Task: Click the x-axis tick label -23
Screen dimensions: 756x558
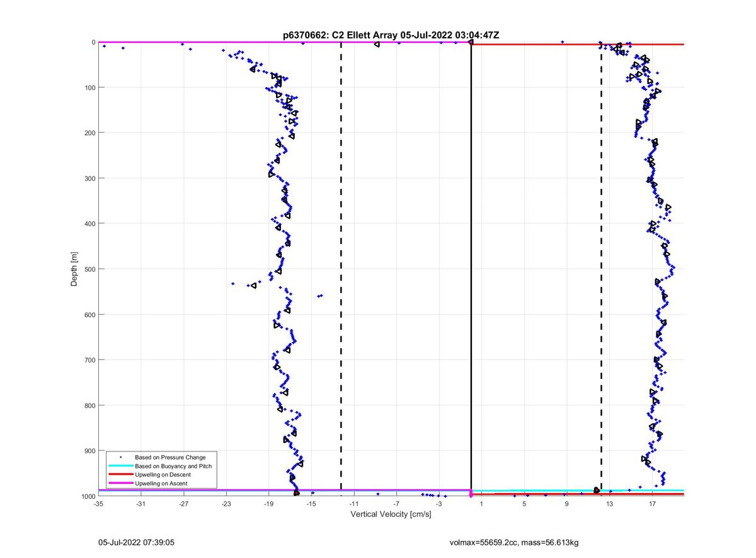Action: pyautogui.click(x=226, y=503)
